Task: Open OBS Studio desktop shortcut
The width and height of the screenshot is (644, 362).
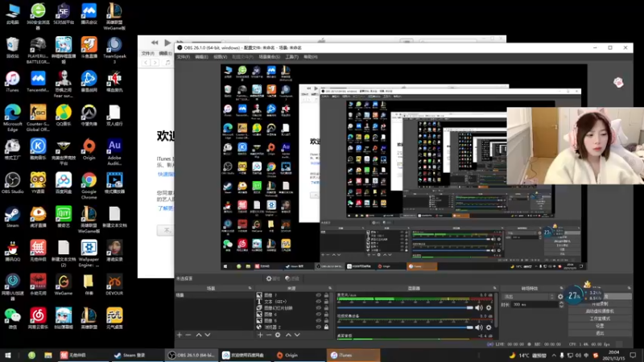Action: coord(12,183)
